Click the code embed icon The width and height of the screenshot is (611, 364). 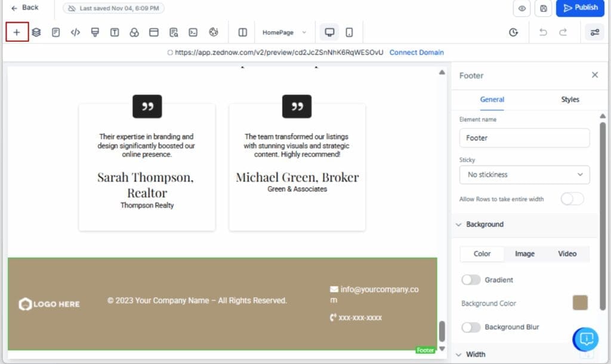point(75,32)
